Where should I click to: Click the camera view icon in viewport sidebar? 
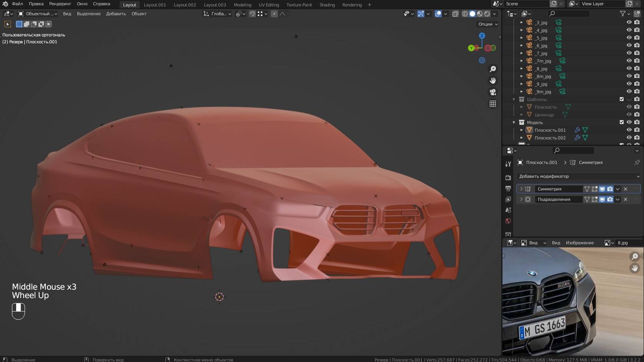coord(493,92)
